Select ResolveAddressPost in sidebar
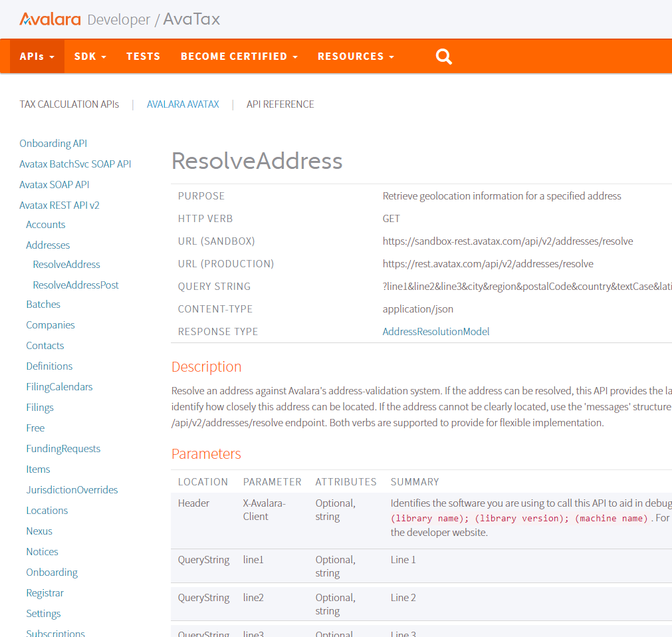Screen dimensions: 672x637 [76, 285]
